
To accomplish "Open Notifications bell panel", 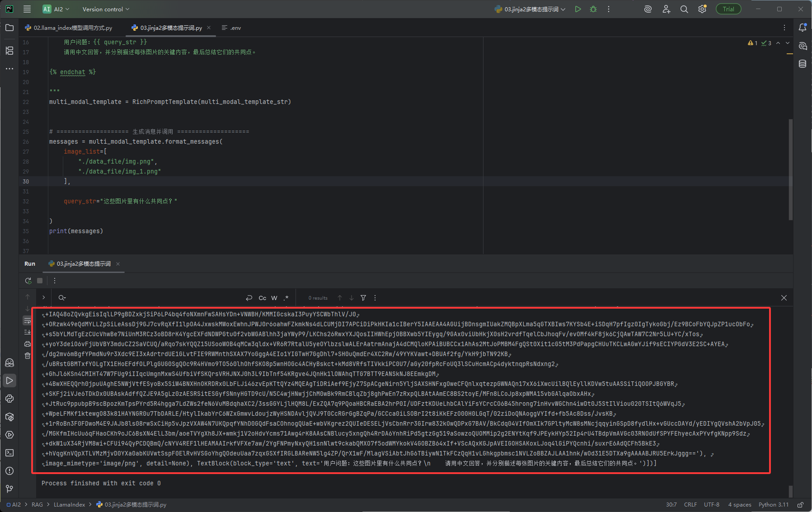I will point(803,28).
